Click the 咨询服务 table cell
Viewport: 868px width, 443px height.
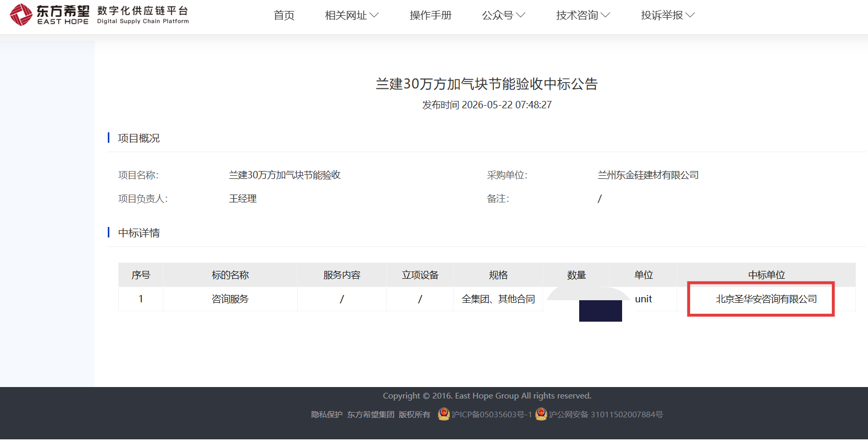tap(230, 299)
